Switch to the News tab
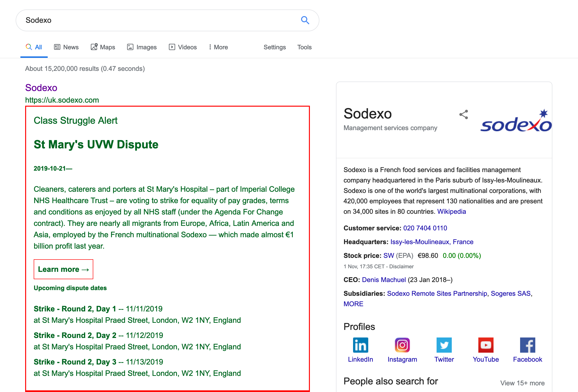This screenshot has height=392, width=578. 66,47
